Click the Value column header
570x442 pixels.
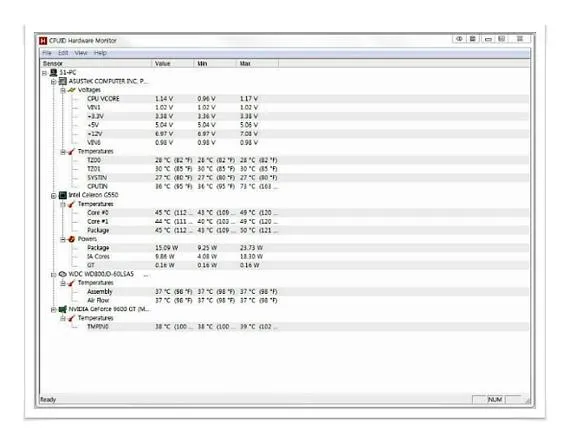[172, 64]
